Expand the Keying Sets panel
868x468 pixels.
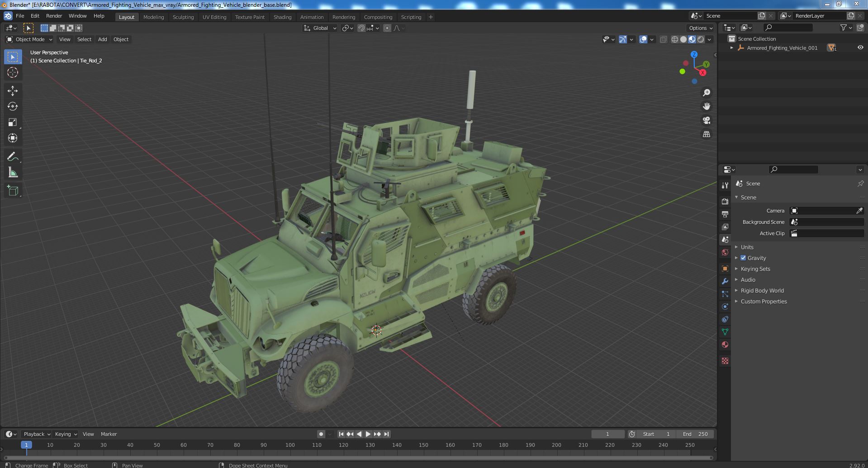tap(755, 269)
